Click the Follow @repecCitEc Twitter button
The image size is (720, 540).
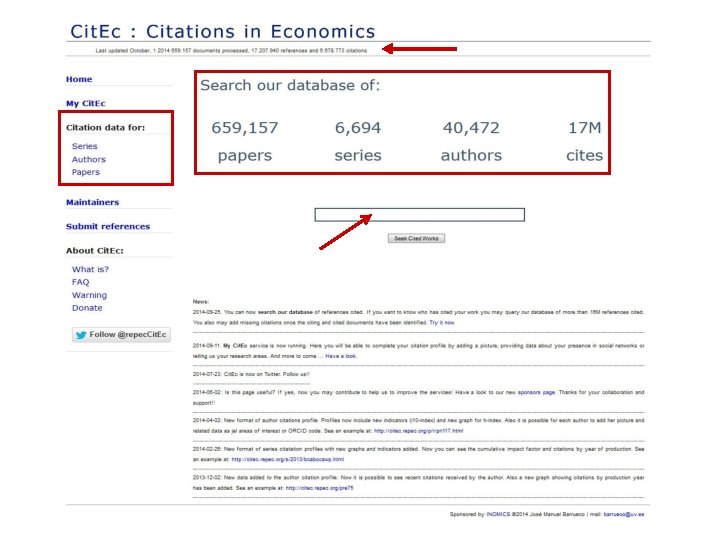pos(121,335)
